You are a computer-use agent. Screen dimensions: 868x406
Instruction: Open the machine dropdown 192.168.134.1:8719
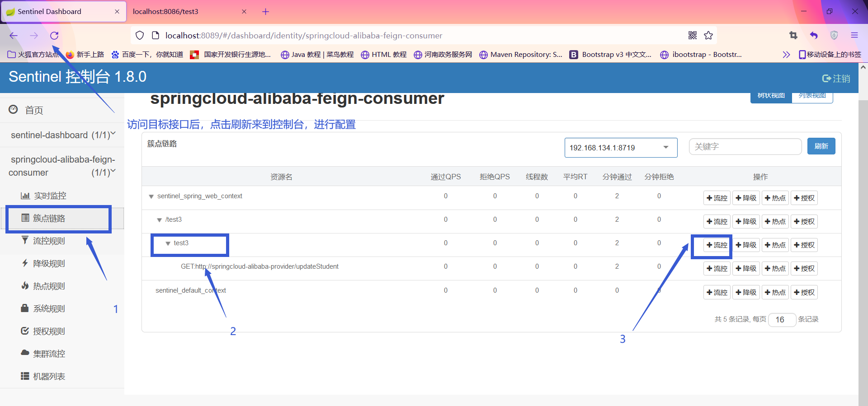click(621, 148)
